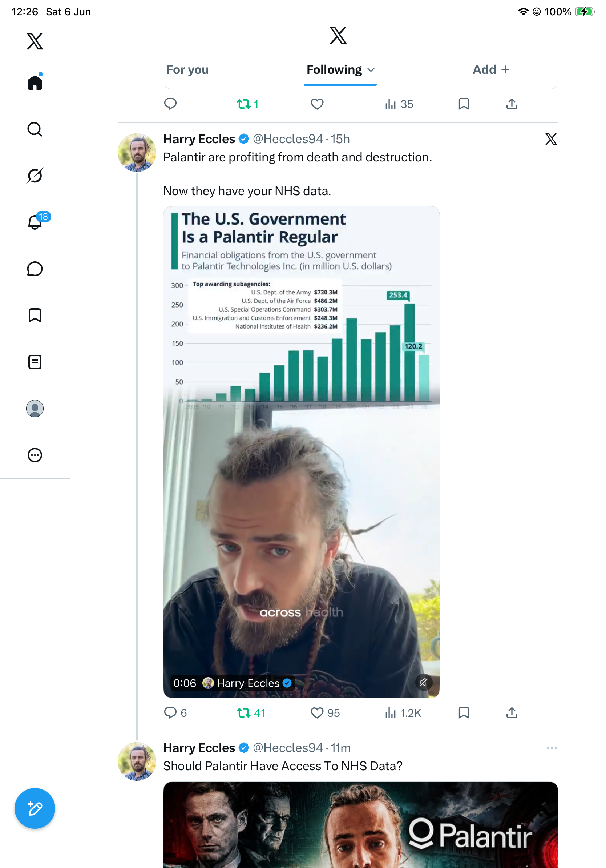The height and width of the screenshot is (868, 606).
Task: Play the Palantir Regular chart video
Action: pos(302,452)
